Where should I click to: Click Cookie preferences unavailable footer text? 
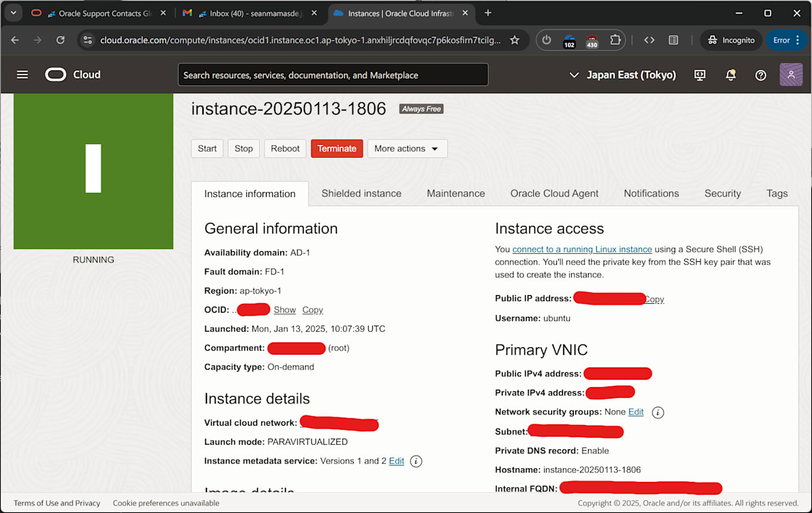166,504
